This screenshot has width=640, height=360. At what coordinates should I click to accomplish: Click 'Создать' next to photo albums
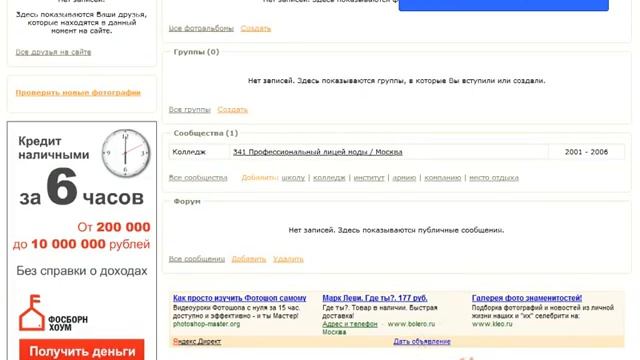[x=256, y=28]
